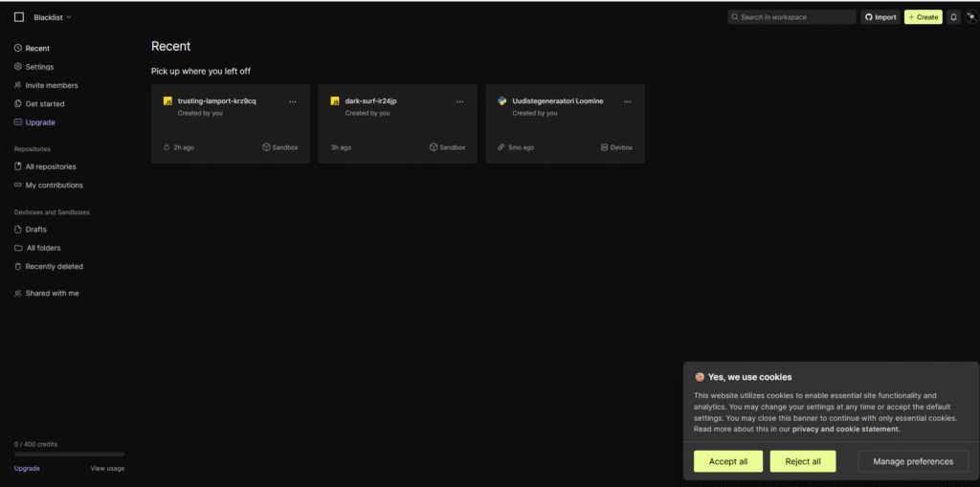This screenshot has height=487, width=980.
Task: Open more options for trusting-lamport-krz9cq
Action: (293, 100)
